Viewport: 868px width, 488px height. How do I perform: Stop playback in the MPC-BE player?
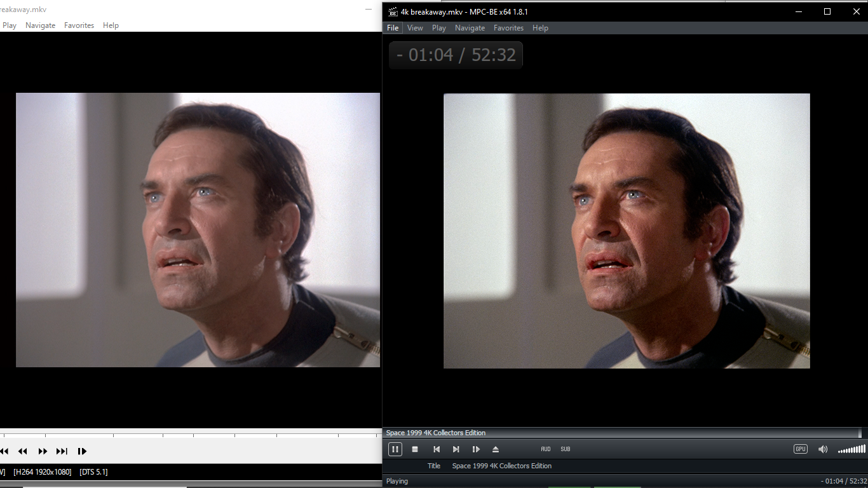415,449
